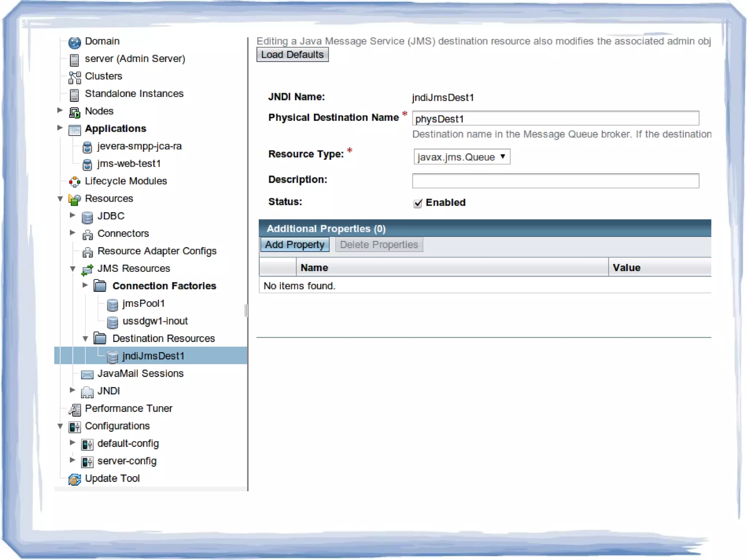Image resolution: width=747 pixels, height=560 pixels.
Task: Select jms-web-test1 application in tree
Action: coord(129,164)
